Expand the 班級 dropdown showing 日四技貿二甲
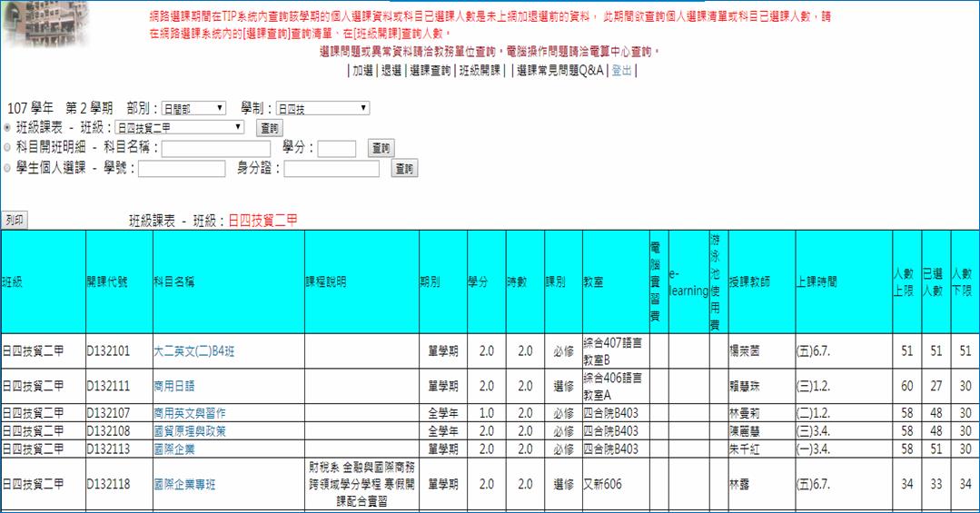Screen dimensions: 980x513 point(179,127)
